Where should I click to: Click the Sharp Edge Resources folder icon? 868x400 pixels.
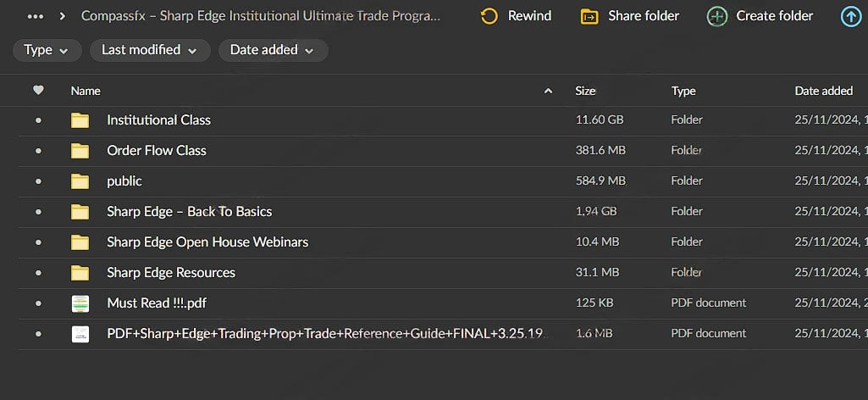[x=80, y=273]
